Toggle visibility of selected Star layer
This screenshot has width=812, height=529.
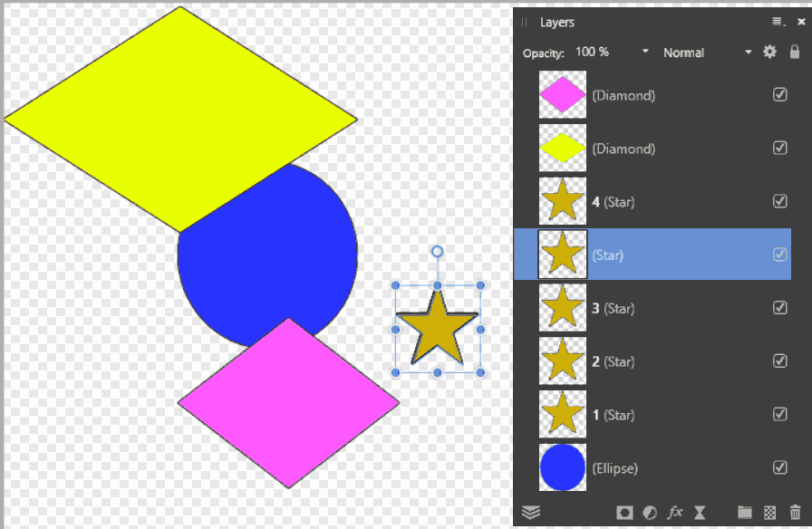click(780, 255)
